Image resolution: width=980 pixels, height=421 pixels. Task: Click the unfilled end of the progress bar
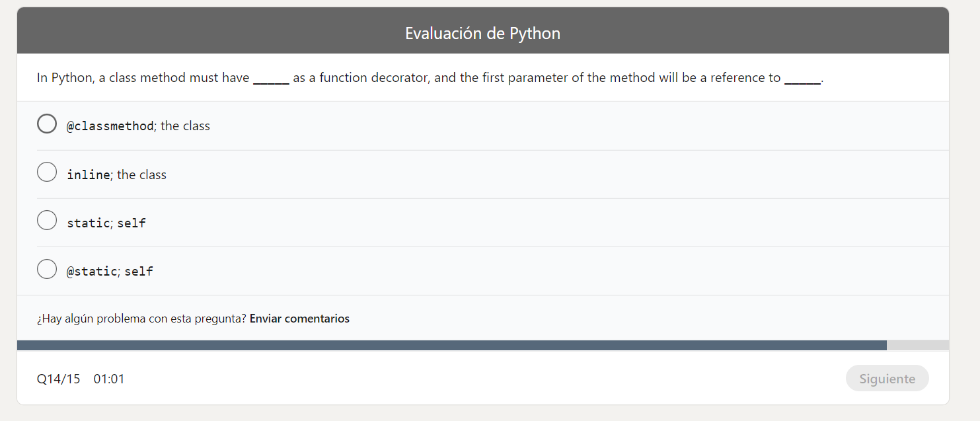click(x=919, y=344)
